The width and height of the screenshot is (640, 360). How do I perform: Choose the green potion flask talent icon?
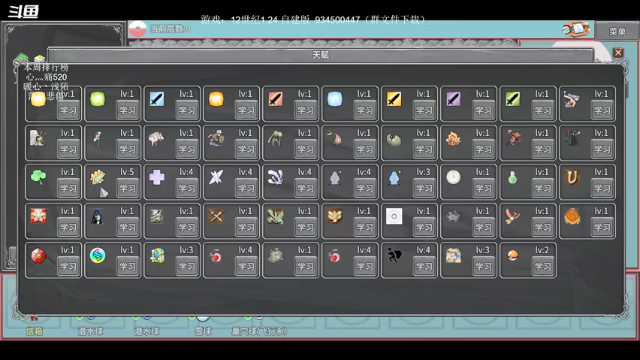pyautogui.click(x=513, y=178)
